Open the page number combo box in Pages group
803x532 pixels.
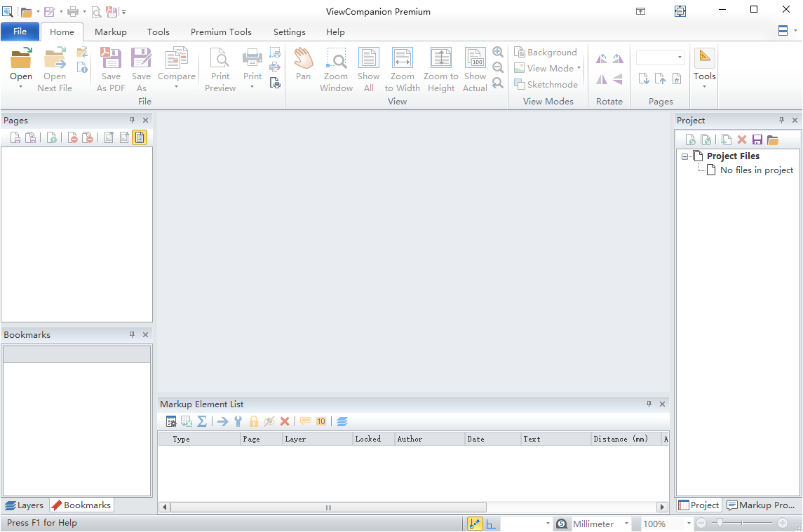tap(660, 57)
